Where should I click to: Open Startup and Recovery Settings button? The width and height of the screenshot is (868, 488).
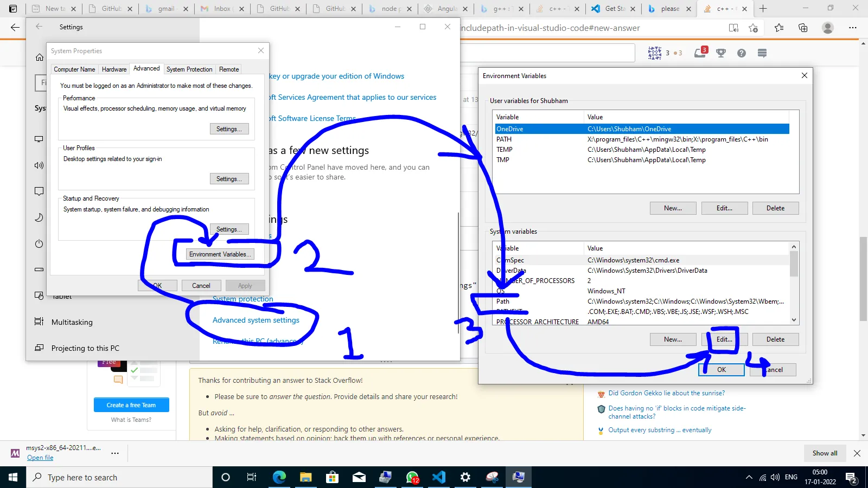coord(229,229)
